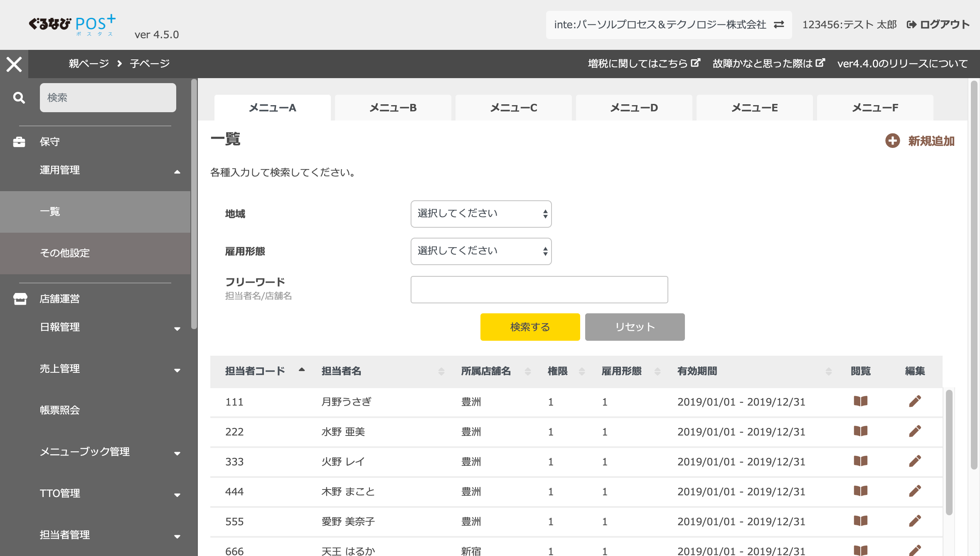Click the 検索する button
980x556 pixels.
click(530, 327)
